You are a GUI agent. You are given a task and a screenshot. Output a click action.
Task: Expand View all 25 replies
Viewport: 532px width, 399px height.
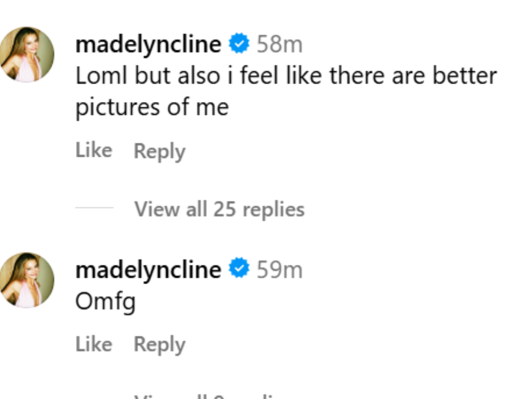click(219, 209)
